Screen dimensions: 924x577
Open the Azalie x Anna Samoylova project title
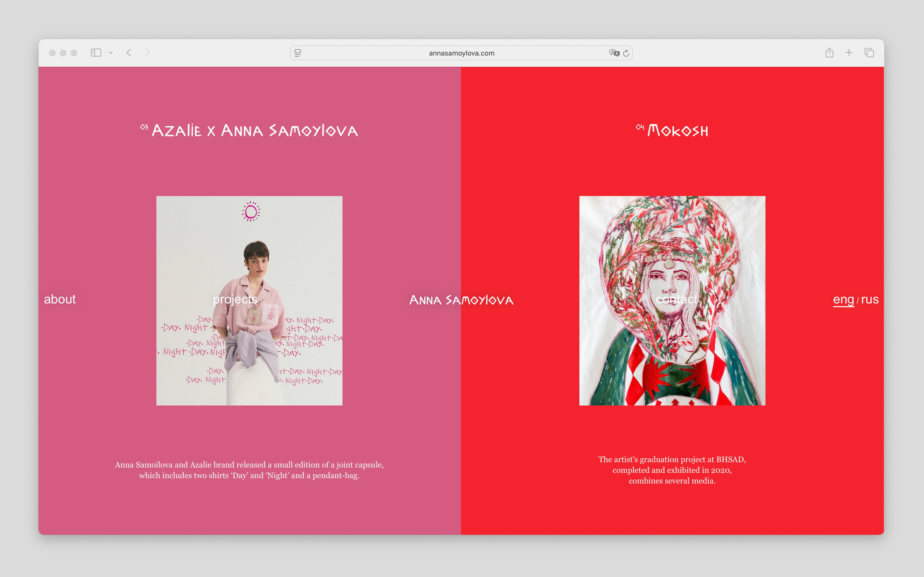(x=255, y=131)
